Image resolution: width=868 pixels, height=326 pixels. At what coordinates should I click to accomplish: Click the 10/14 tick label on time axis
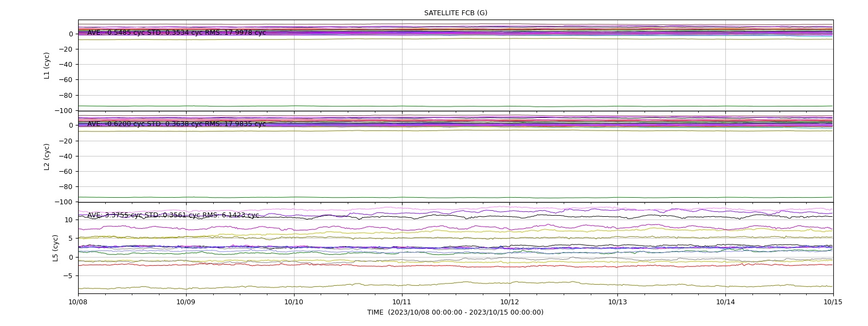[725, 302]
